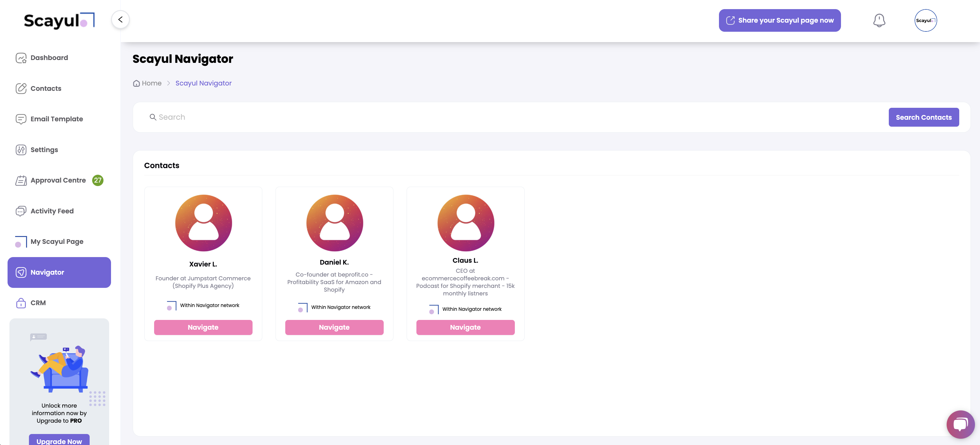Click Daniel K. profile avatar
The width and height of the screenshot is (980, 445).
[335, 223]
